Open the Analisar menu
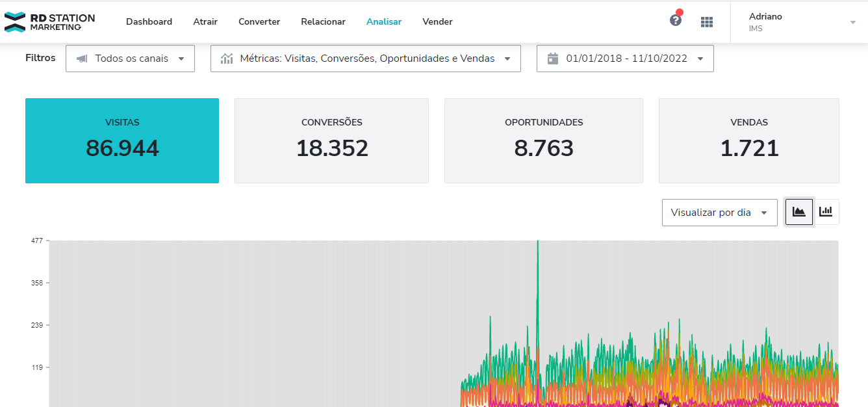The height and width of the screenshot is (407, 868). click(x=384, y=21)
